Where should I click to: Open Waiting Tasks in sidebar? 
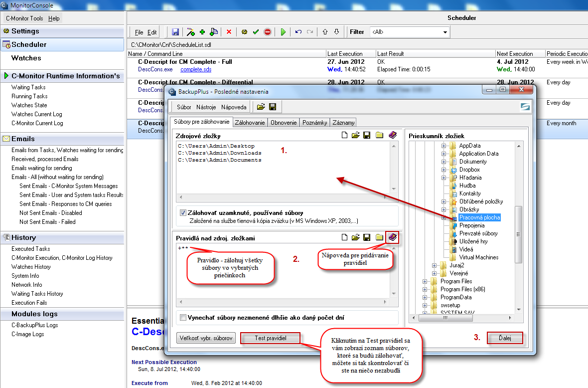(28, 87)
